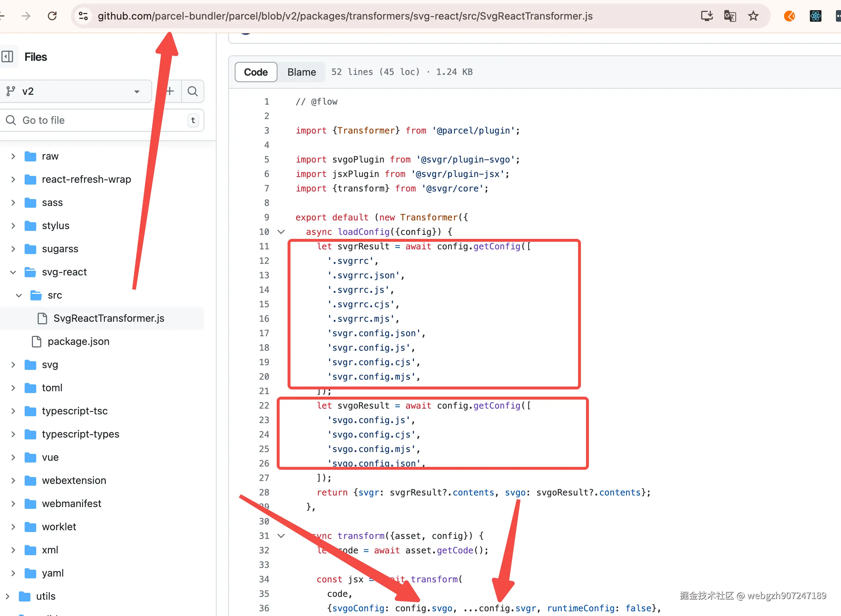Collapse the Files side panel icon
This screenshot has height=616, width=841.
(x=8, y=57)
